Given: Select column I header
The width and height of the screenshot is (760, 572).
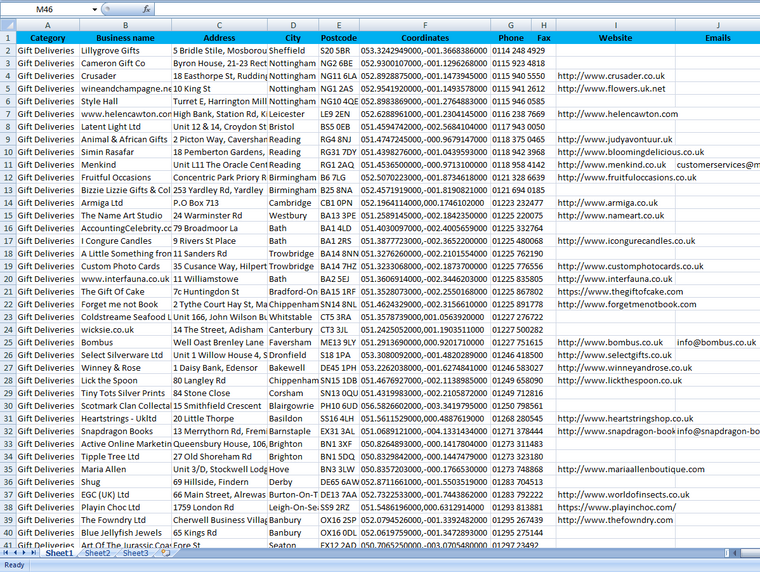Looking at the screenshot, I should [x=616, y=25].
